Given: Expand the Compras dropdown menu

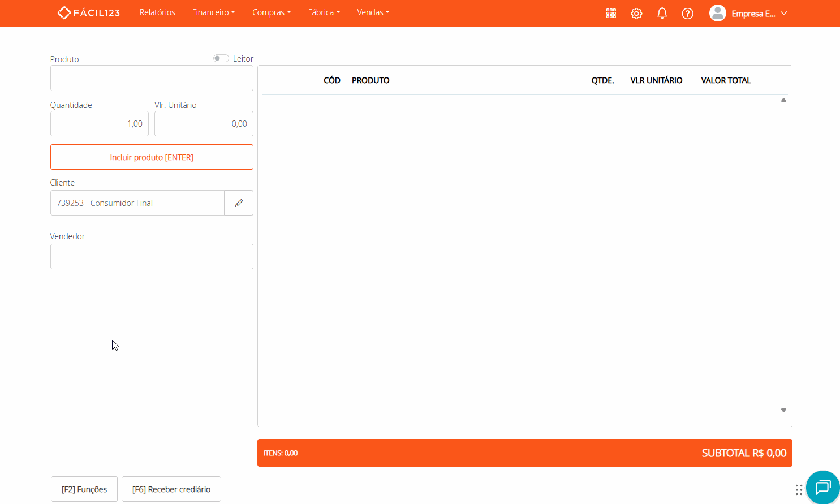Looking at the screenshot, I should (x=272, y=12).
